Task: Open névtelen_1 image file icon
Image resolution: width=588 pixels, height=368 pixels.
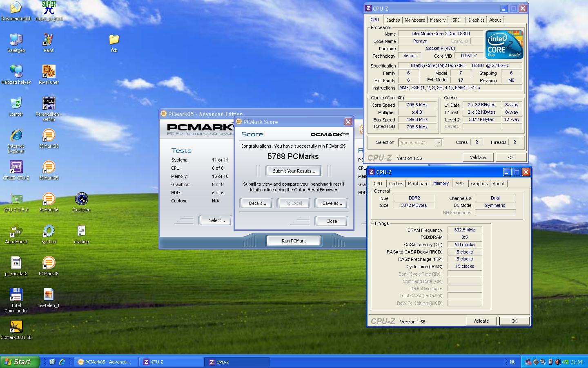Action: click(x=49, y=298)
